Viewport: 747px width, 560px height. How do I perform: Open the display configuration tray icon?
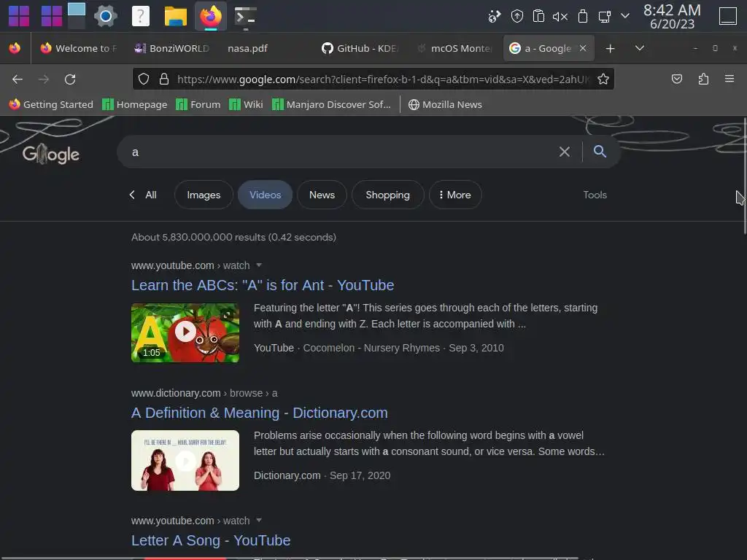pos(605,17)
